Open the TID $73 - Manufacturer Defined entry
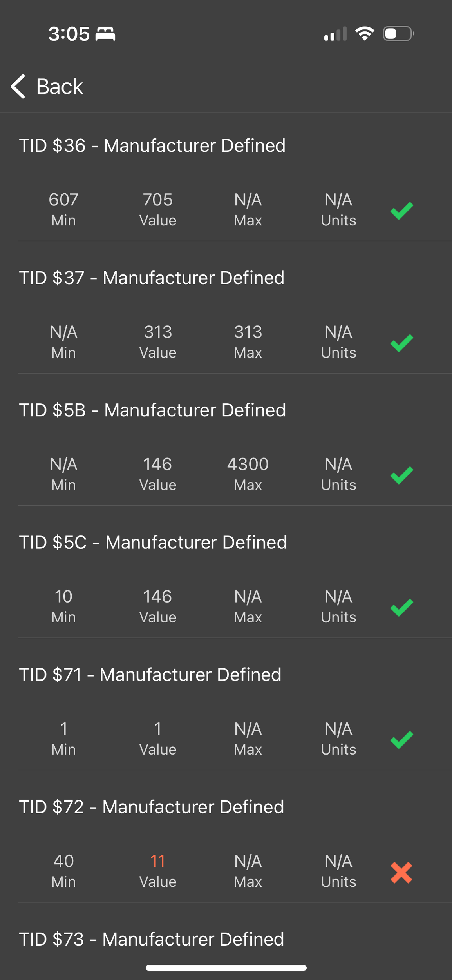The width and height of the screenshot is (452, 980). [x=152, y=939]
